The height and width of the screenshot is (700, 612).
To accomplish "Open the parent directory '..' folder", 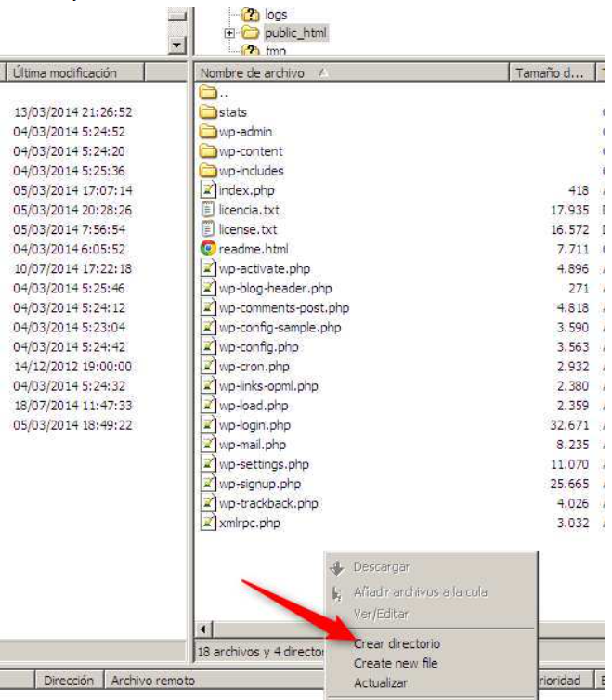I will tap(209, 93).
